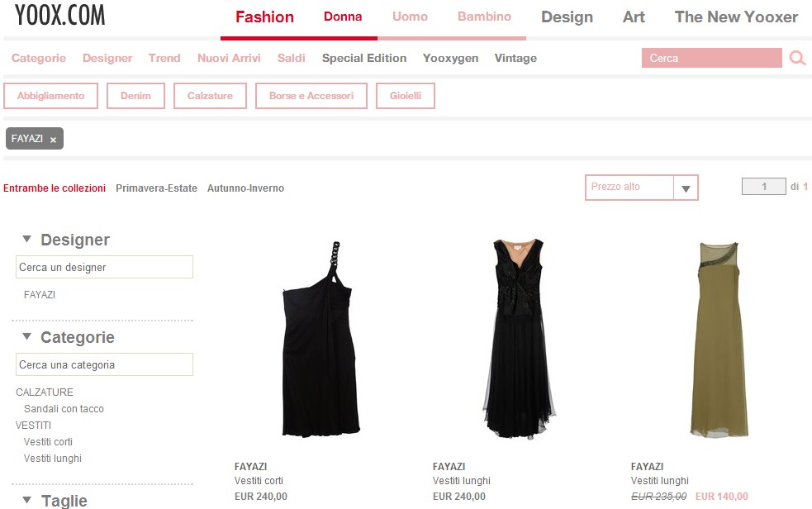
Task: Open the Art section
Action: tap(634, 17)
